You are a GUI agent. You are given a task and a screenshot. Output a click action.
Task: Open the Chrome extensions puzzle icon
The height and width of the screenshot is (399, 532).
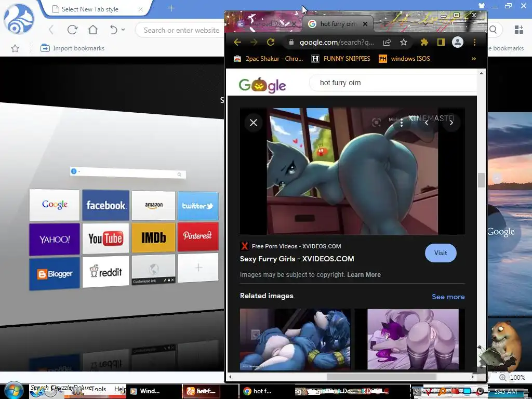click(x=424, y=42)
